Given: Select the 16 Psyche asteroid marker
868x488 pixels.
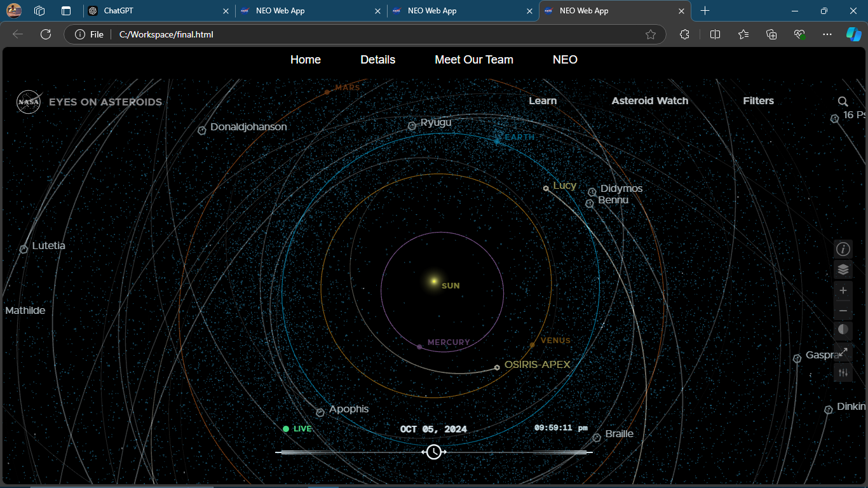Looking at the screenshot, I should point(835,119).
